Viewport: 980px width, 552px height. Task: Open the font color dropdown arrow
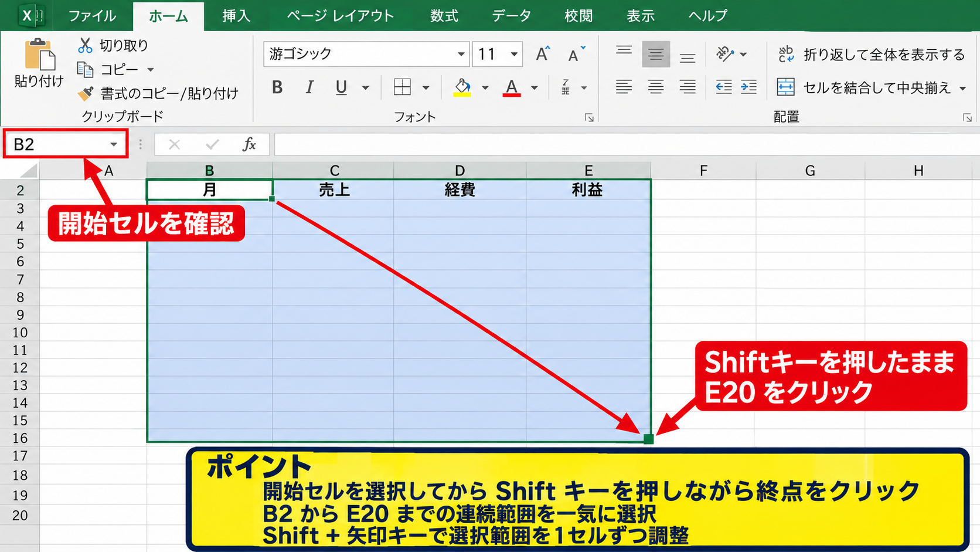click(x=534, y=88)
